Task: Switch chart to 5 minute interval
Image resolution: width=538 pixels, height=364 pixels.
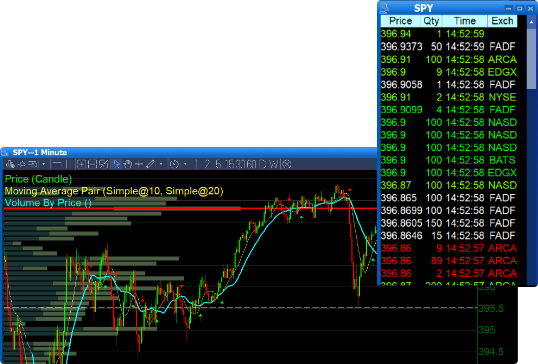Action: (218, 164)
